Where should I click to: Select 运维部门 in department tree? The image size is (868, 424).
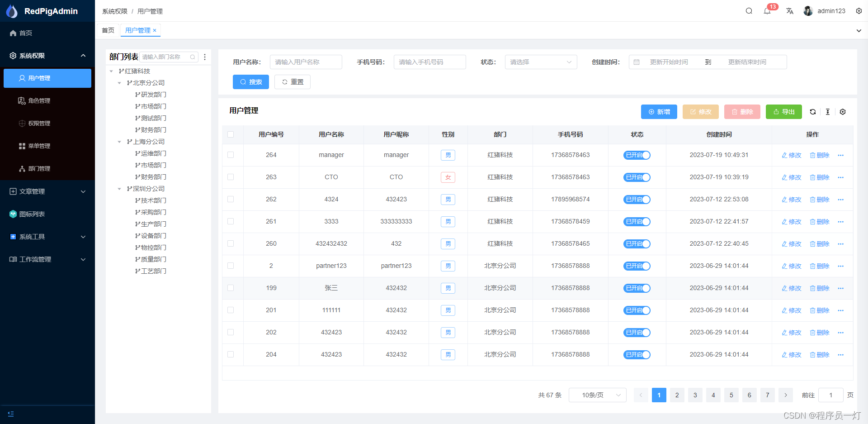coord(154,154)
